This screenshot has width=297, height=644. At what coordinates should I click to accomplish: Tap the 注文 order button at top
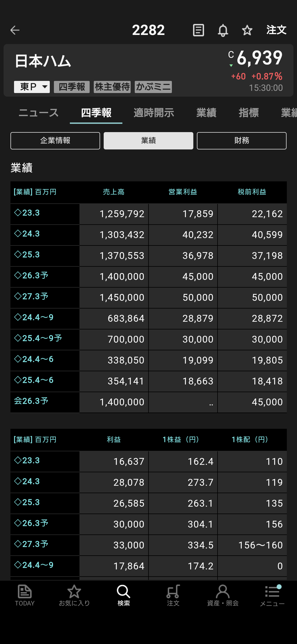[x=276, y=30]
